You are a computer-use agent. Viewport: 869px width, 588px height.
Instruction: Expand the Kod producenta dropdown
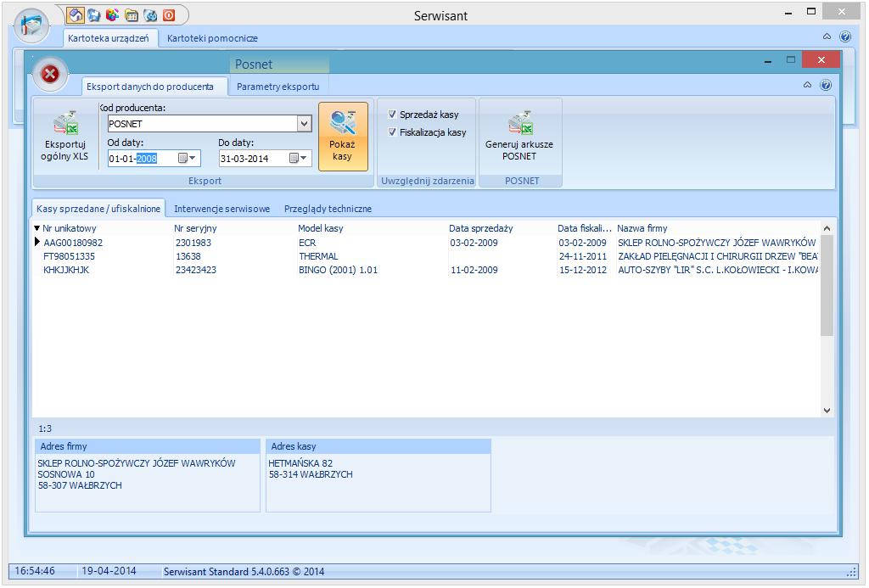point(305,124)
